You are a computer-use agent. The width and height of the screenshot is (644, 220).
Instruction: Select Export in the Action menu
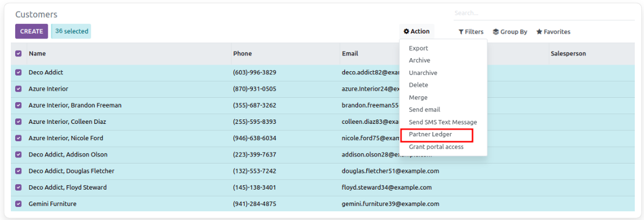pos(418,48)
